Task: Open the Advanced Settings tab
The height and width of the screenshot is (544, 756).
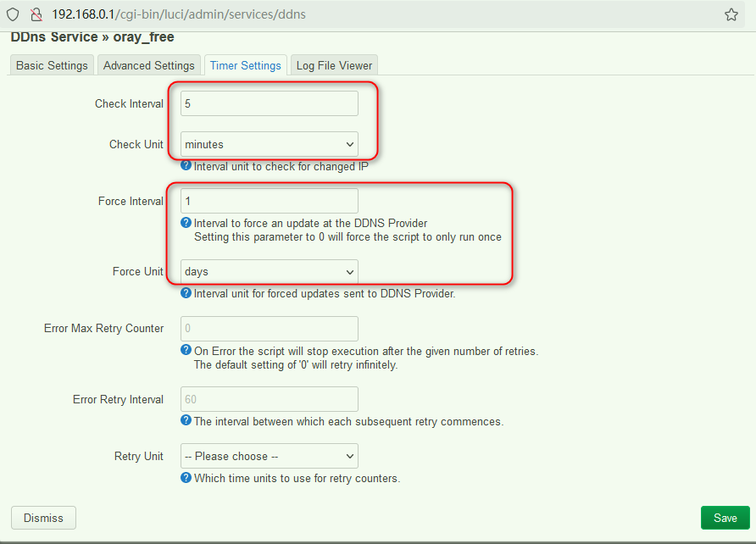Action: coord(148,65)
